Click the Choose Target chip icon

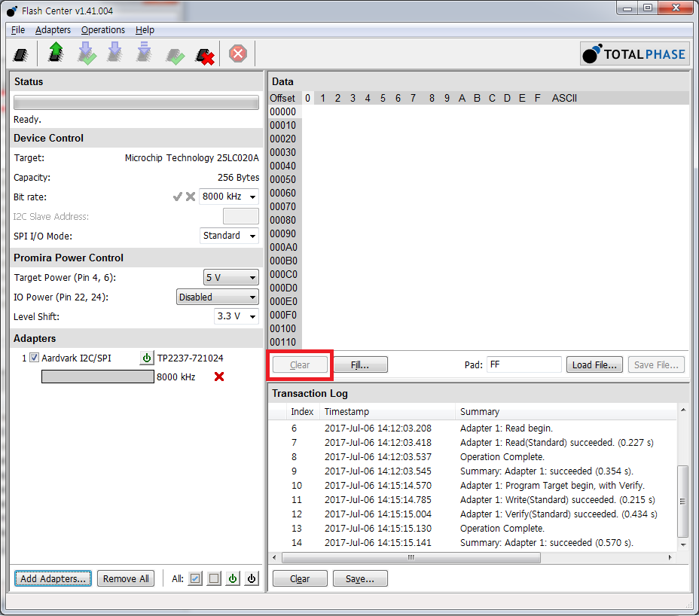[20, 54]
